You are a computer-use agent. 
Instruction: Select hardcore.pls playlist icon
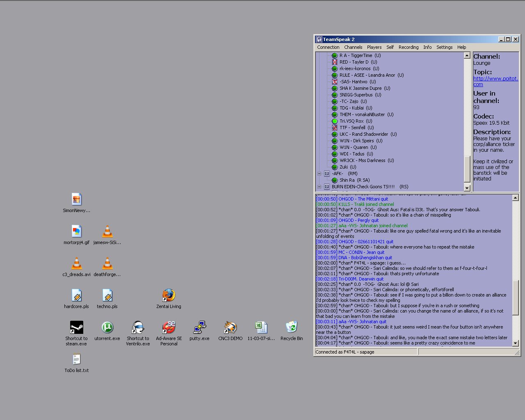click(x=77, y=295)
